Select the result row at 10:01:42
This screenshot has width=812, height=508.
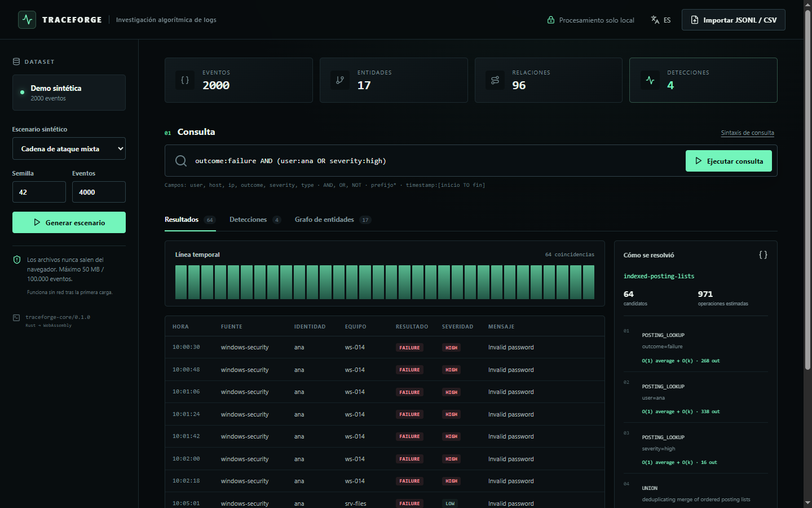[x=385, y=436]
